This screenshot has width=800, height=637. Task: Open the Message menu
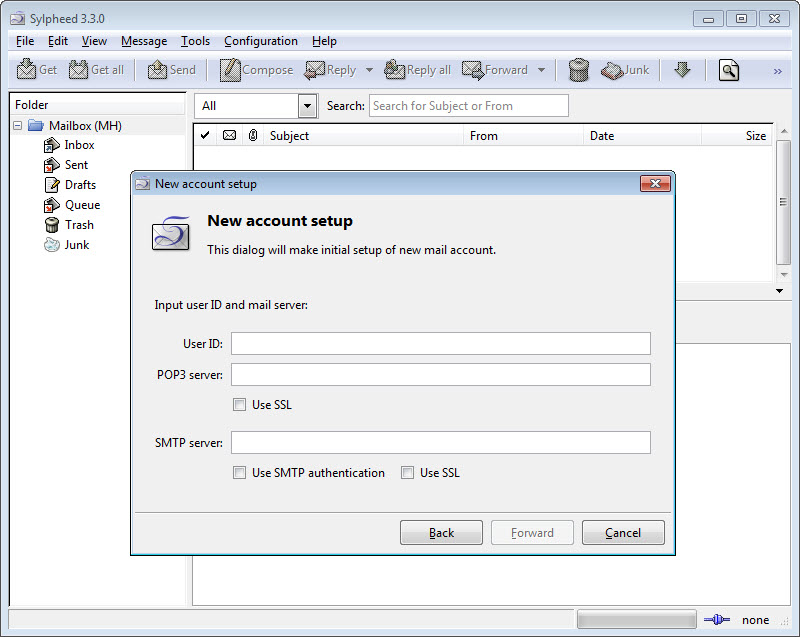coord(144,41)
